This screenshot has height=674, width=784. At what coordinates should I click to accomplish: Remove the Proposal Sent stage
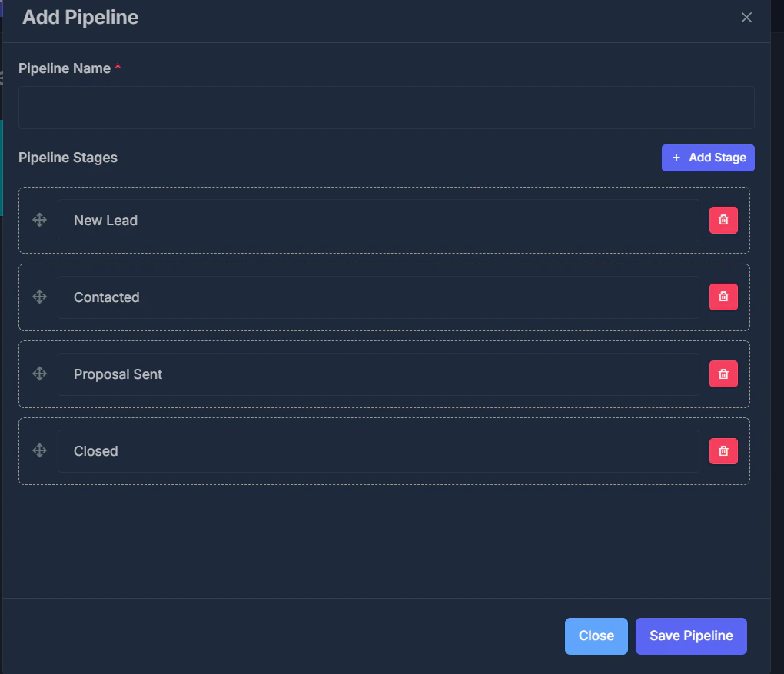click(x=723, y=374)
